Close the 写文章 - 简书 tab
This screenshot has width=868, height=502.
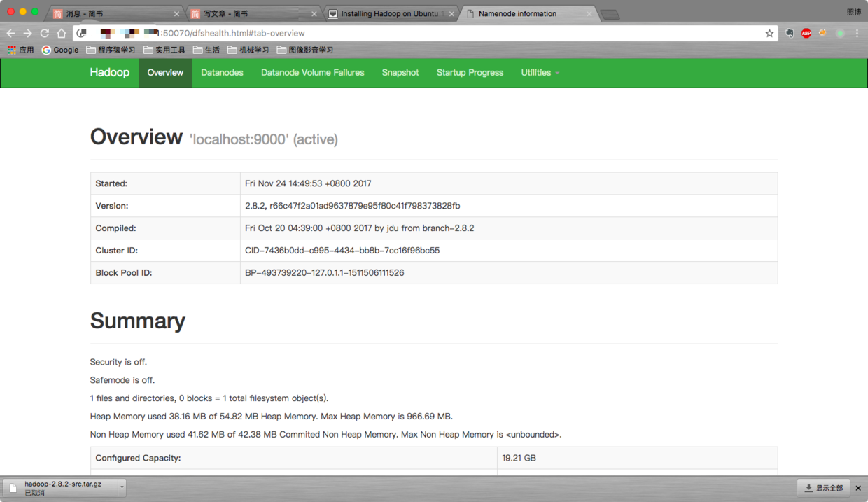(x=314, y=14)
